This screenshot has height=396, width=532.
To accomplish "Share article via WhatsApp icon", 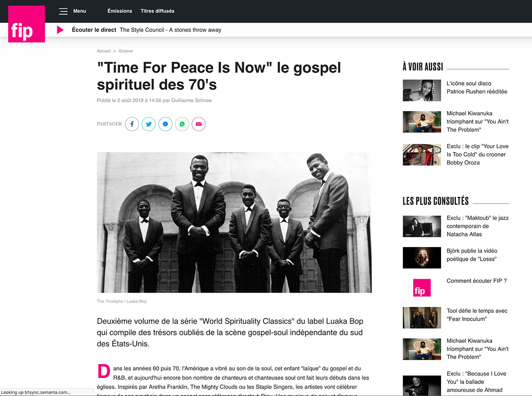I will pyautogui.click(x=182, y=124).
